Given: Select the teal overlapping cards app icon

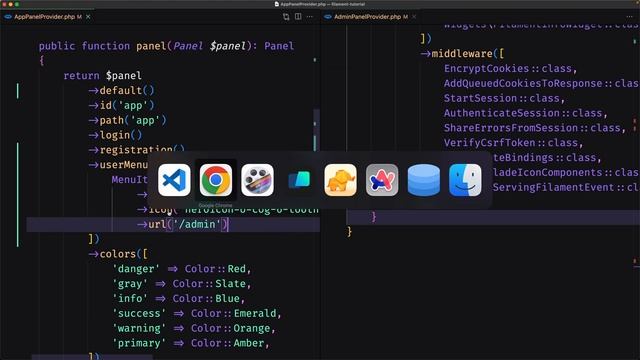Looking at the screenshot, I should click(299, 180).
